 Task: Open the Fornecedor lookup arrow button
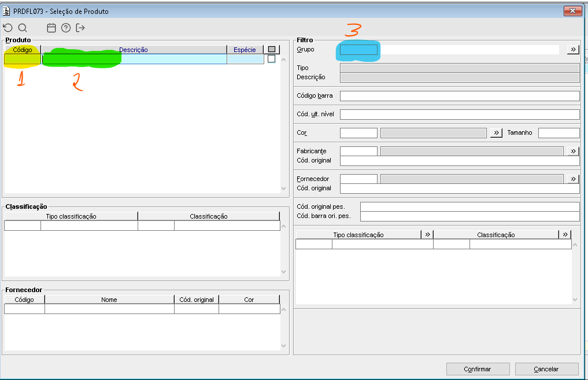point(572,179)
